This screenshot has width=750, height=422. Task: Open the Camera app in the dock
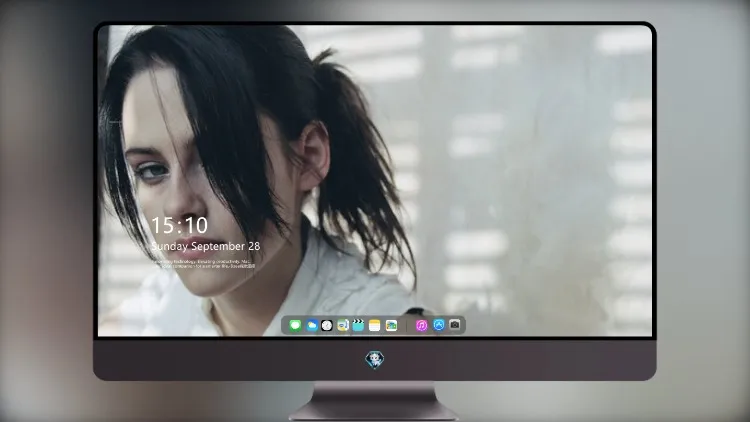[455, 325]
